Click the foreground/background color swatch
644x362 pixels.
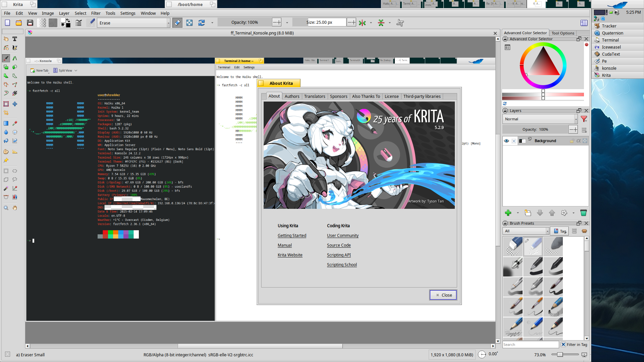click(x=66, y=23)
